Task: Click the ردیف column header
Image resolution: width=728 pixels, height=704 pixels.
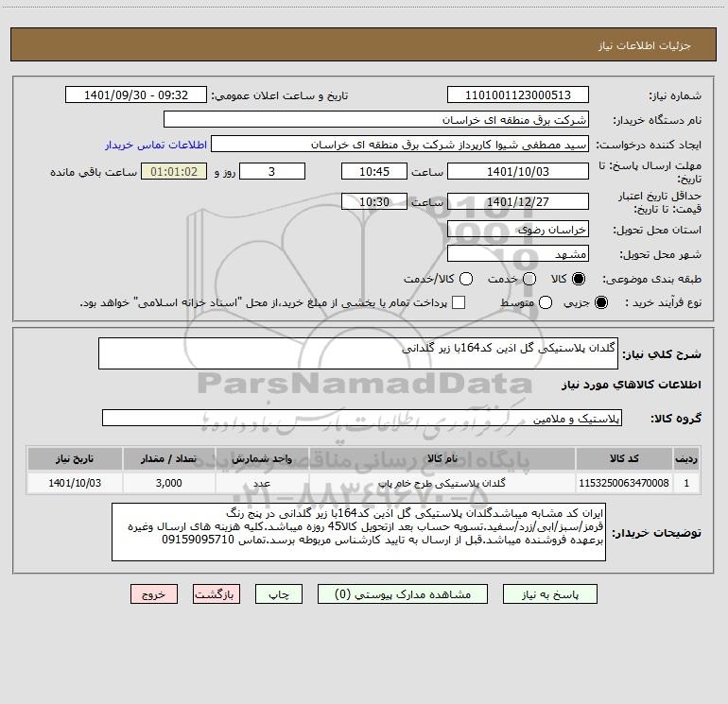Action: [686, 458]
